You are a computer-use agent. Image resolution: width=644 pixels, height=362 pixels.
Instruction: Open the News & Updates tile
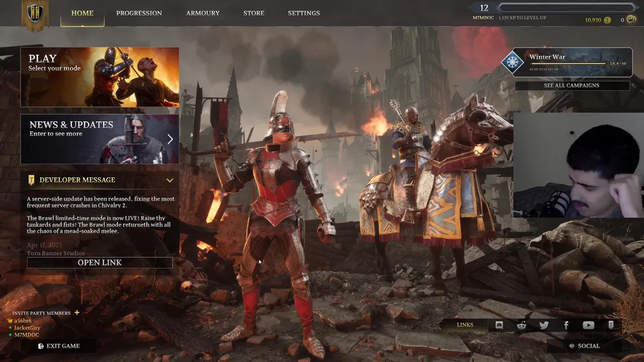coord(100,139)
